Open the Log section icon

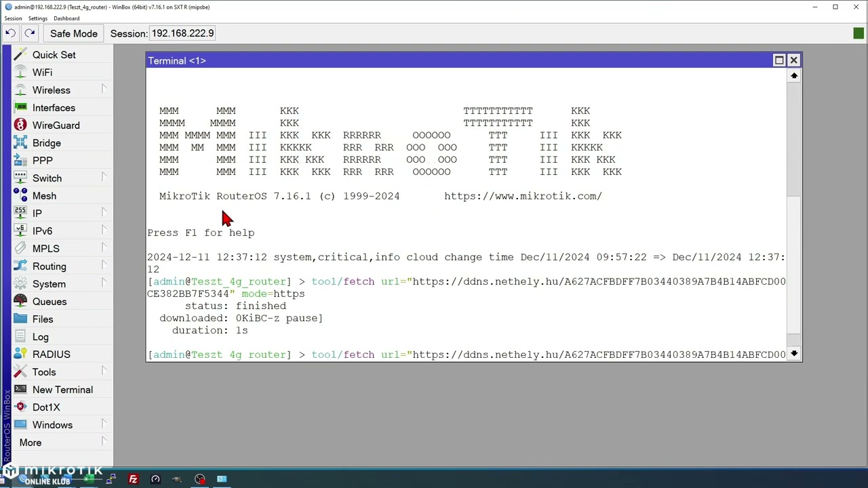[x=20, y=337]
